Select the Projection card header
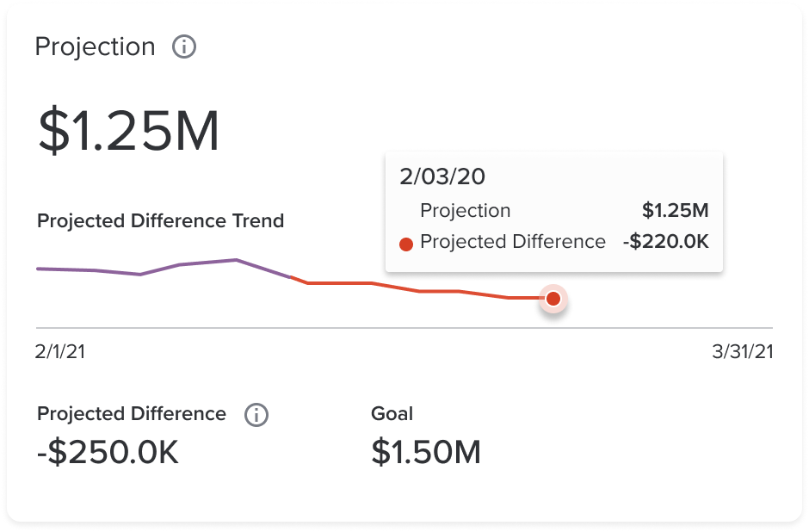 click(95, 46)
